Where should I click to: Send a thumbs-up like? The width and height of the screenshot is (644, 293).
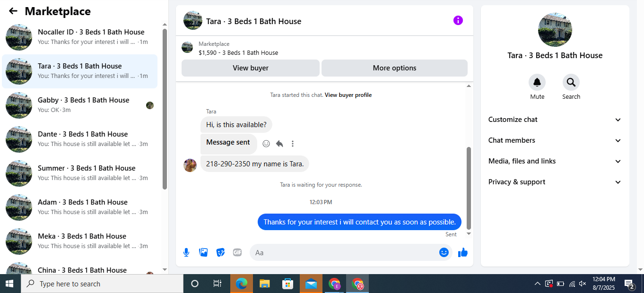tap(463, 252)
